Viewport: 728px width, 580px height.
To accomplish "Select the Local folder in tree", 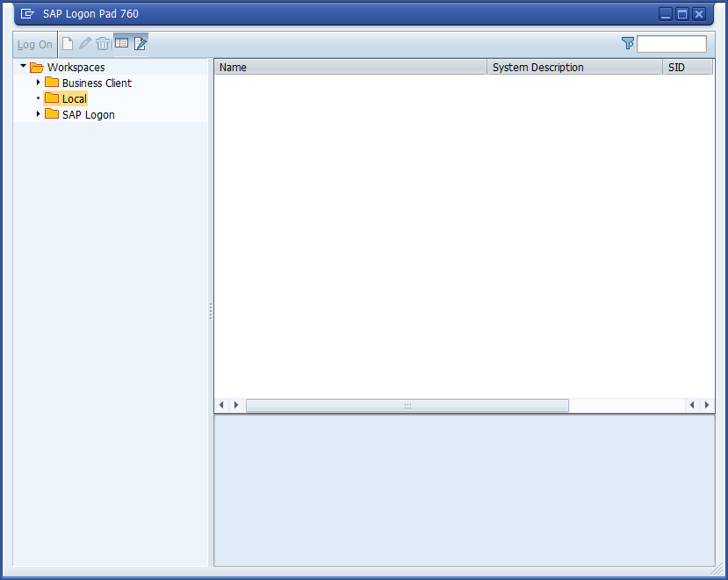I will [74, 99].
